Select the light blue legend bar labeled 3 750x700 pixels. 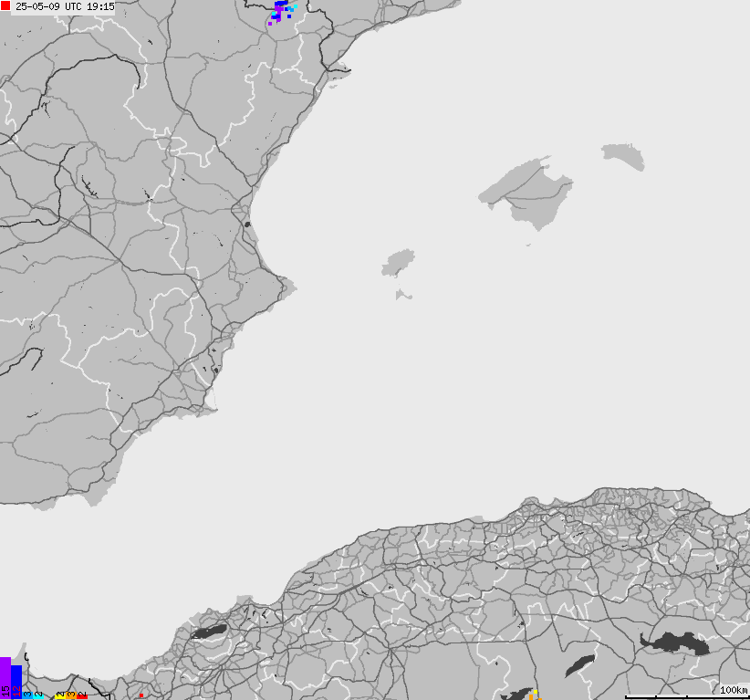27,695
